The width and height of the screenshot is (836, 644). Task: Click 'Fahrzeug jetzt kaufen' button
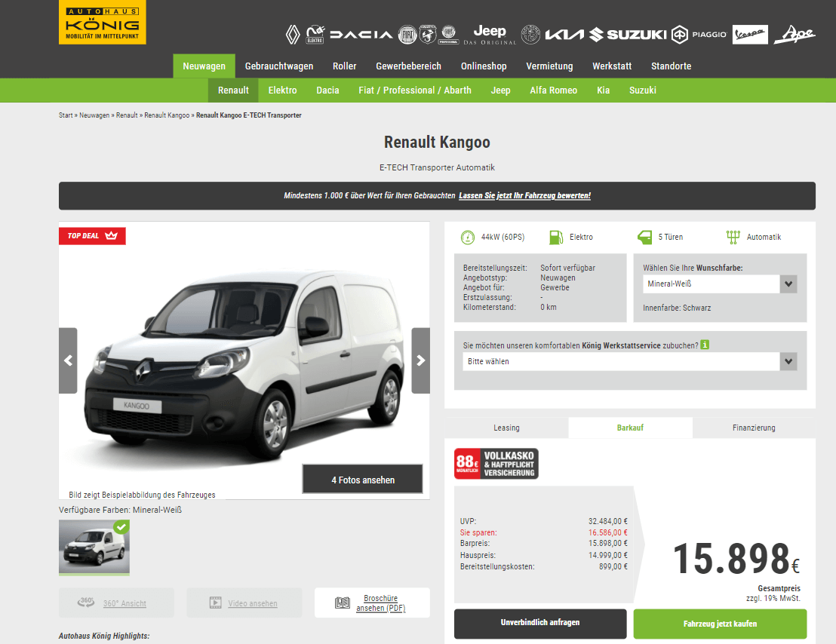tap(720, 623)
